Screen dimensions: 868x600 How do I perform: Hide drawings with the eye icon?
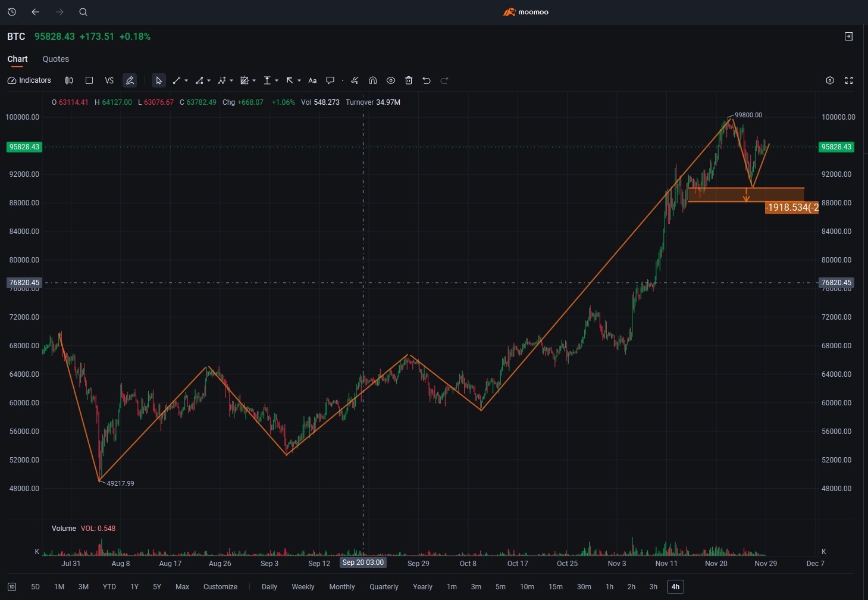(x=391, y=80)
